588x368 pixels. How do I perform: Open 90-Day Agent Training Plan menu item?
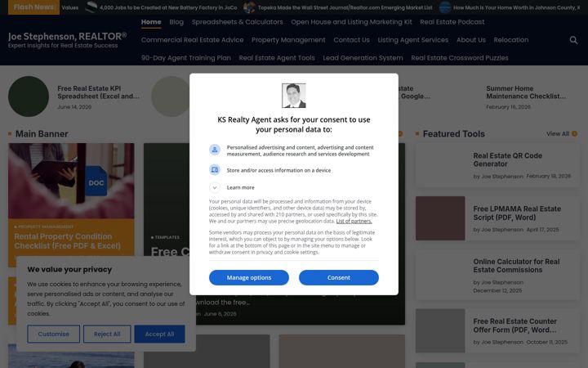coord(186,58)
